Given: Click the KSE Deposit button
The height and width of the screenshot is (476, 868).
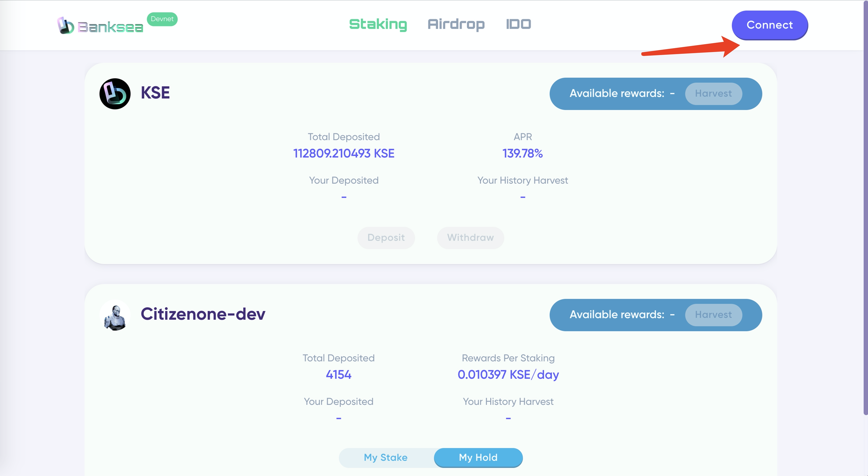Looking at the screenshot, I should pyautogui.click(x=386, y=238).
